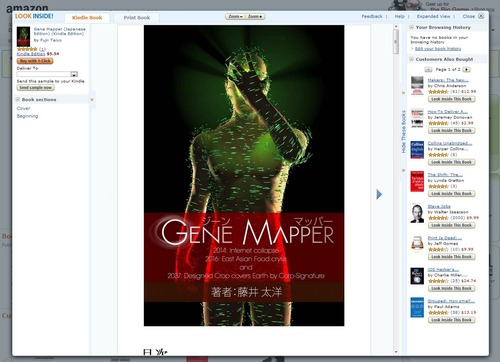Look inside the Walter Isaacson book

(x=451, y=225)
